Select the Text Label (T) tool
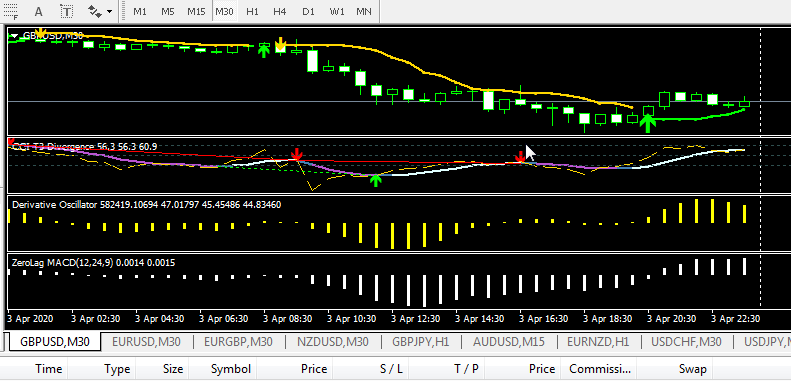The image size is (791, 381). (66, 11)
